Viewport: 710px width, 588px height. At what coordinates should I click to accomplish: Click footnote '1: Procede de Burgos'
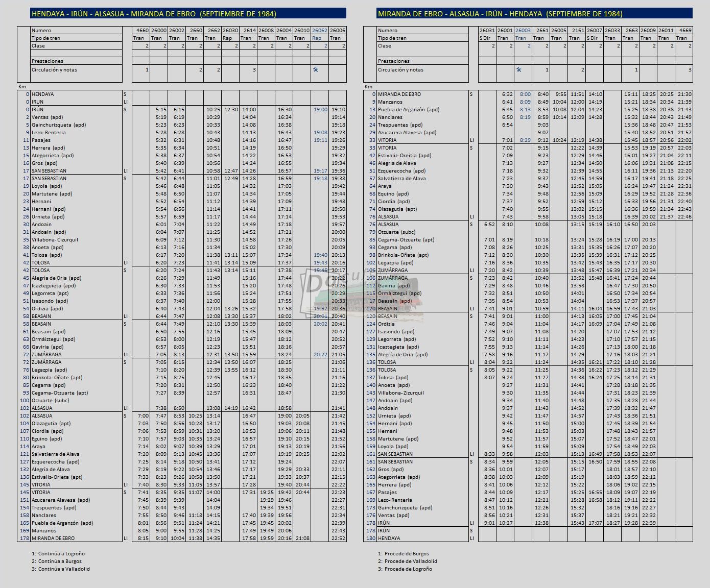[x=404, y=553]
